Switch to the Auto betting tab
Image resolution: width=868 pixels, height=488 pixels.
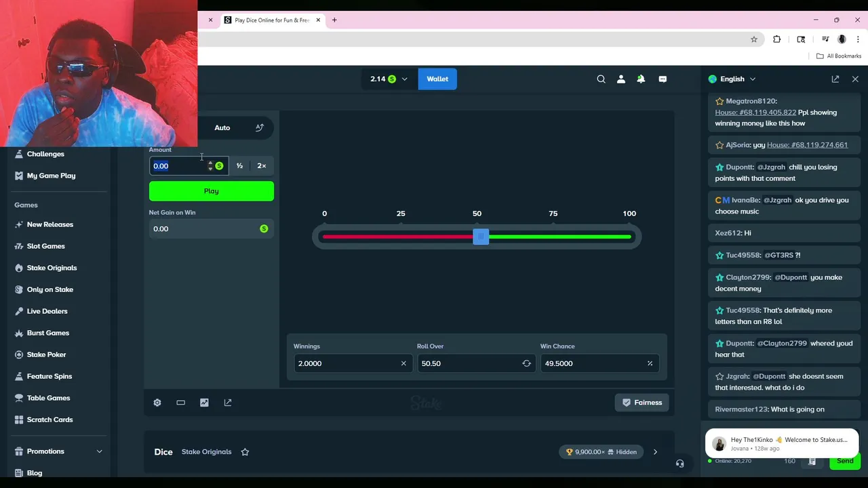[x=222, y=127]
